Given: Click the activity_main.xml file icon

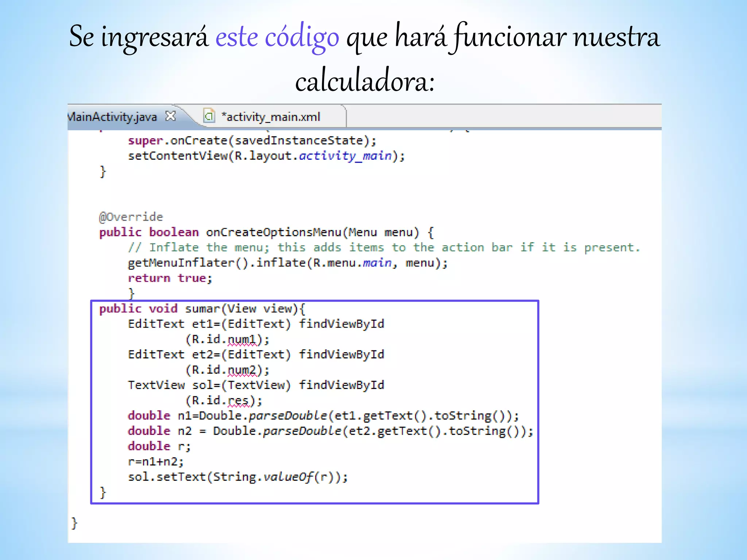Looking at the screenshot, I should pyautogui.click(x=209, y=116).
